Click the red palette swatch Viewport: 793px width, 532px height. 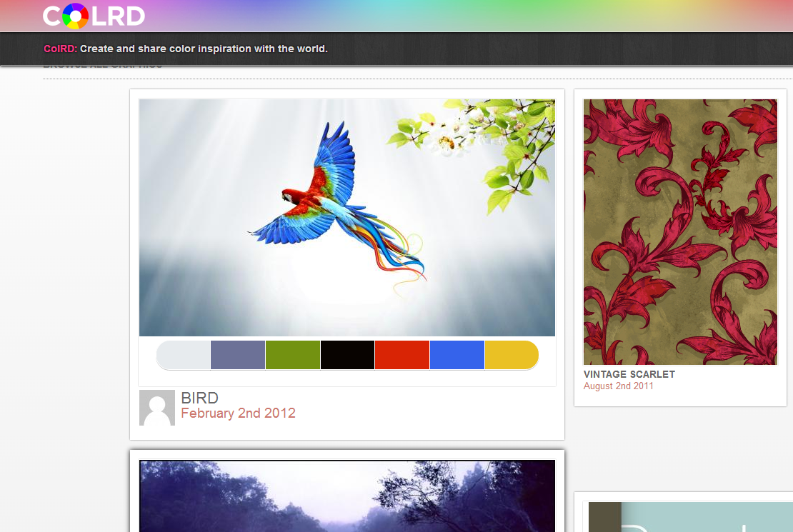[x=402, y=356]
